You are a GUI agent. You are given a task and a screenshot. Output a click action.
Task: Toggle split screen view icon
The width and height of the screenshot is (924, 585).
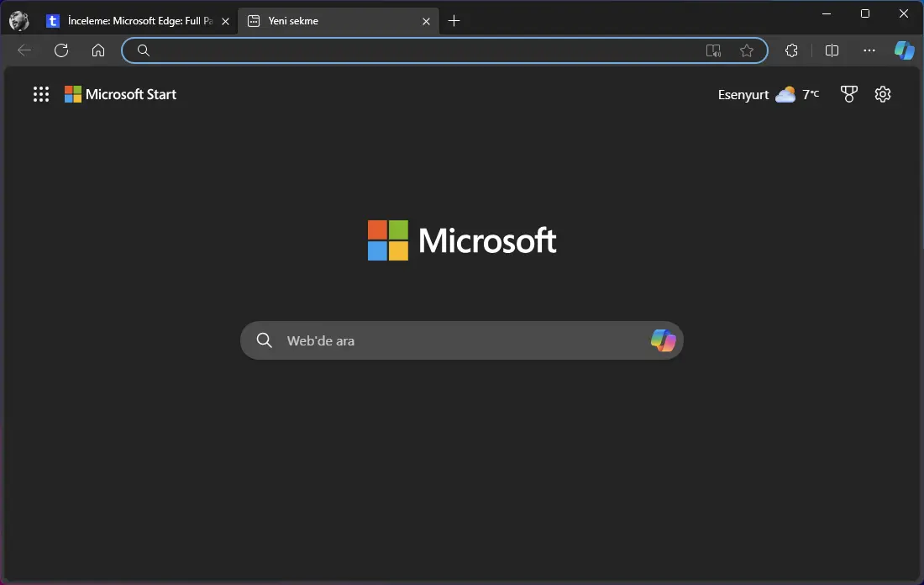832,50
